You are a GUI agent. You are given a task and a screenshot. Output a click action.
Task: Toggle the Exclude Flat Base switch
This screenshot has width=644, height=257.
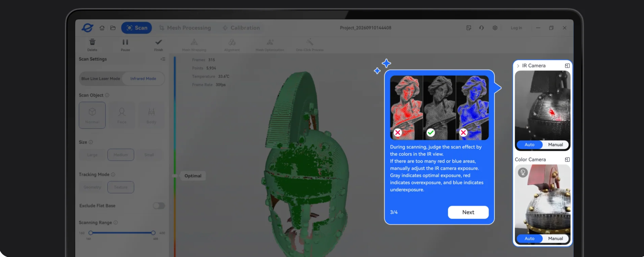point(159,206)
